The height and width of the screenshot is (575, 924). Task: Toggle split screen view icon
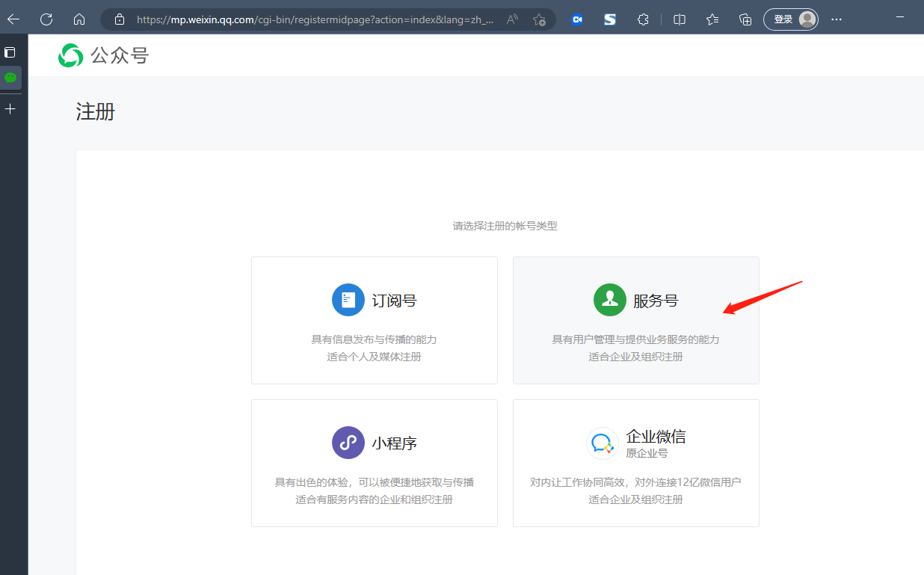point(680,19)
